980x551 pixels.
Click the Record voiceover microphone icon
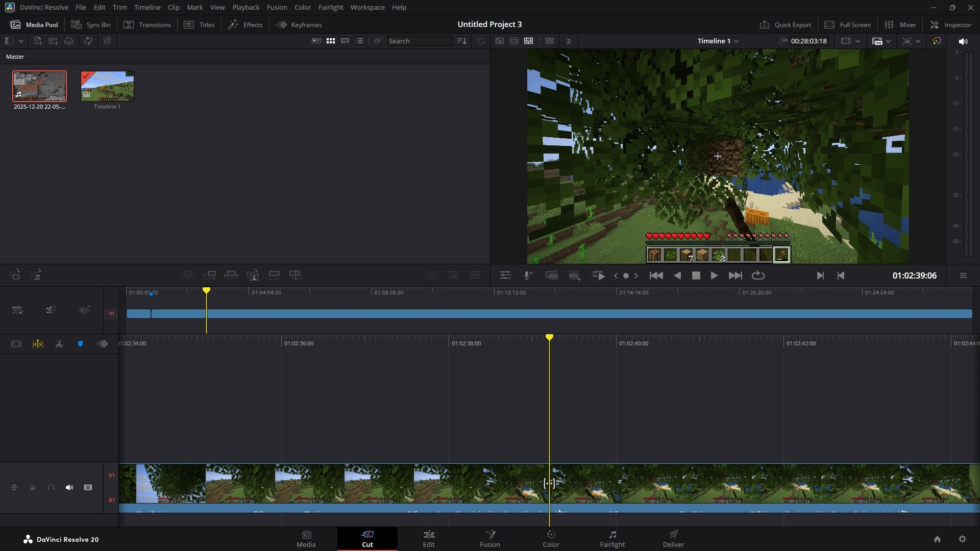tap(528, 275)
